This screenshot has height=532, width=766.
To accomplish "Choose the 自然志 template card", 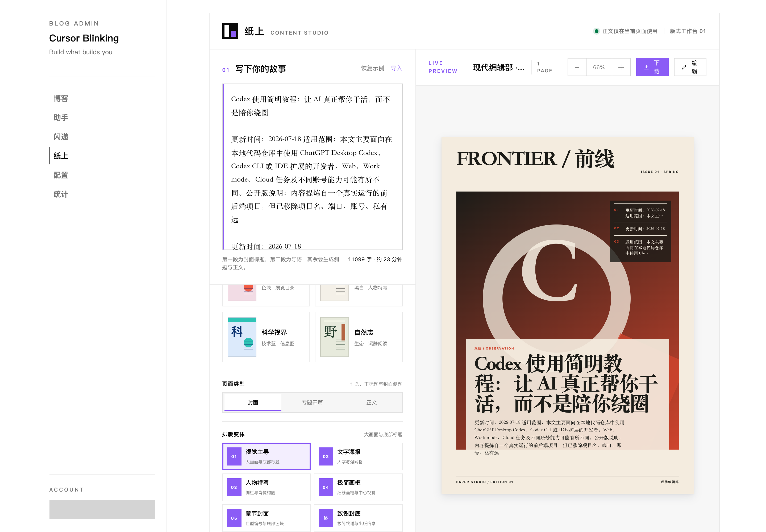I will (x=359, y=337).
